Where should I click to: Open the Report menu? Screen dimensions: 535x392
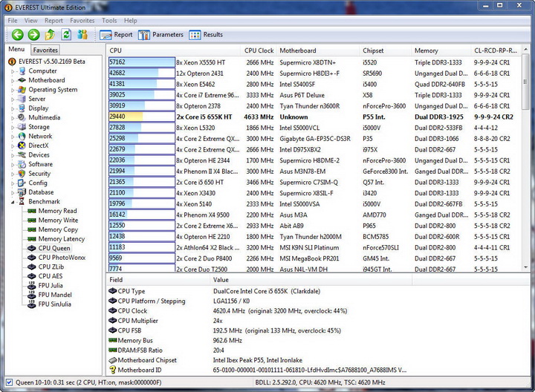click(53, 21)
